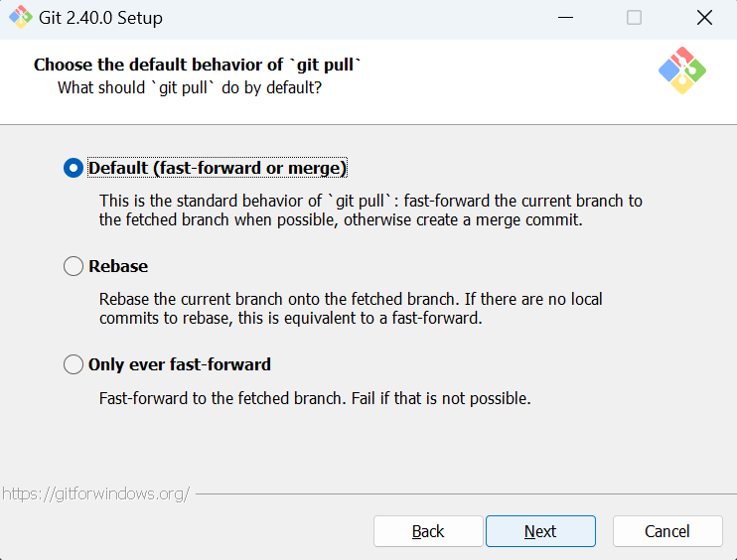Select the Default fast-forward or merge radio circle
This screenshot has height=560, width=737.
(x=74, y=168)
